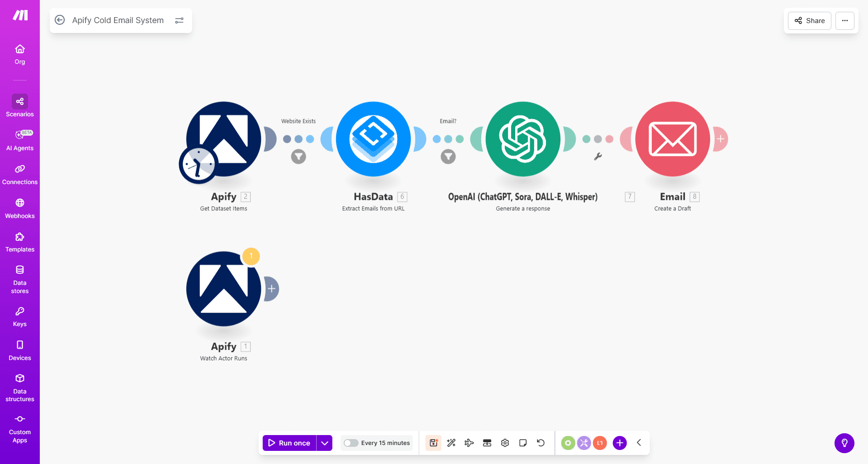Click the notes sticky icon
This screenshot has height=464, width=868.
(x=523, y=443)
